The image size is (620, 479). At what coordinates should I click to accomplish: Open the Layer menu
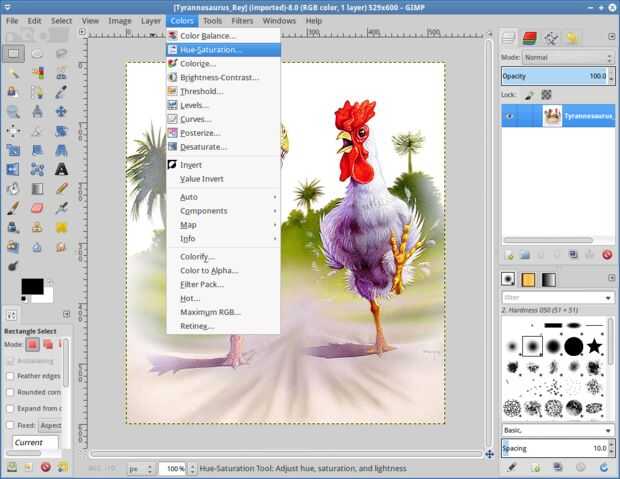click(x=151, y=21)
